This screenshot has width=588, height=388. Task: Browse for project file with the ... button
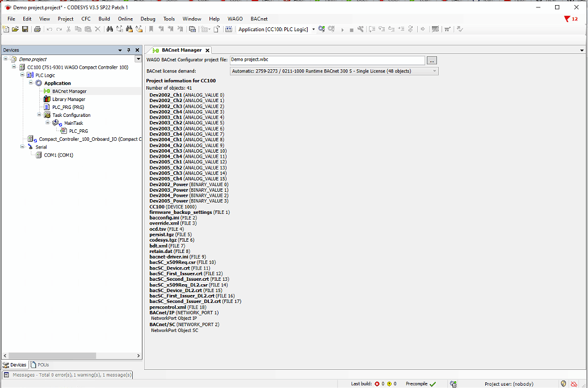click(431, 60)
